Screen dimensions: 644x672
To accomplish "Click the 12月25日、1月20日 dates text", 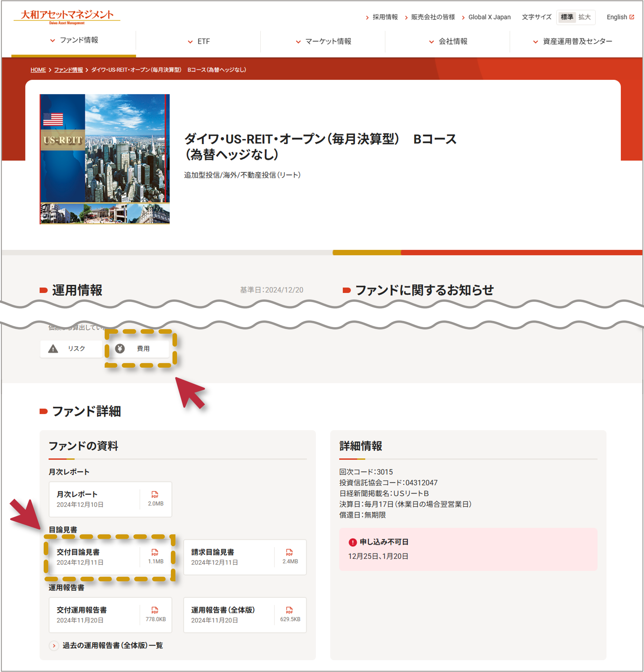I will tap(378, 557).
